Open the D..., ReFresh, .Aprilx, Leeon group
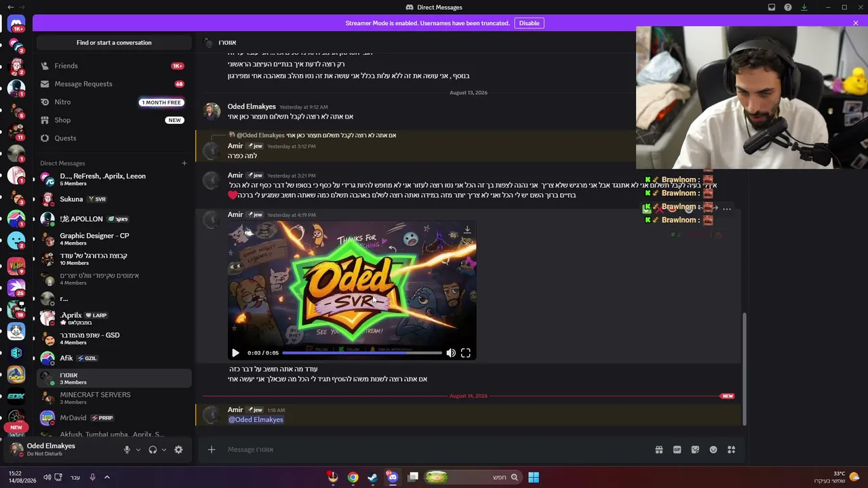Viewport: 868px width, 488px height. tap(113, 179)
